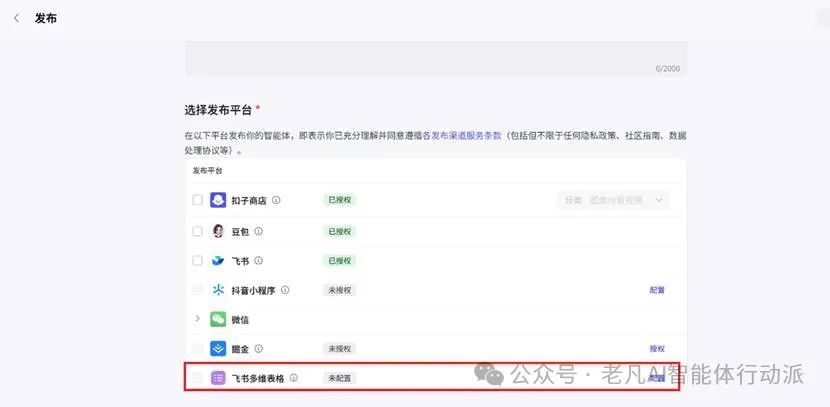This screenshot has width=830, height=407.
Task: Open the 各发布渠道服务条款 link
Action: click(x=462, y=135)
